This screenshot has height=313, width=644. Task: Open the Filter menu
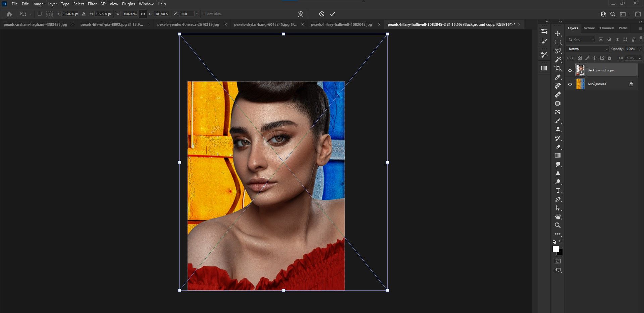point(92,4)
